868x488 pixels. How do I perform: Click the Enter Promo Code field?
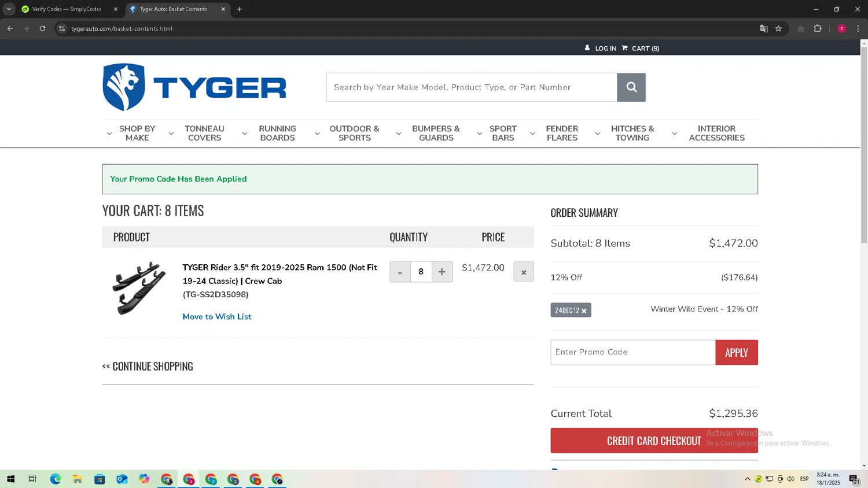pyautogui.click(x=633, y=353)
